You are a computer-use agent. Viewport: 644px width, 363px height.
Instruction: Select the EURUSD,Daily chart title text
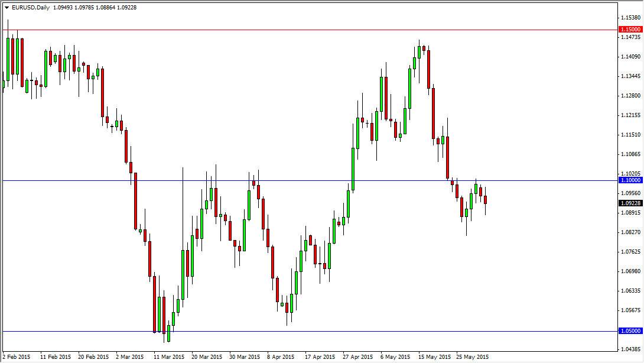tap(31, 8)
